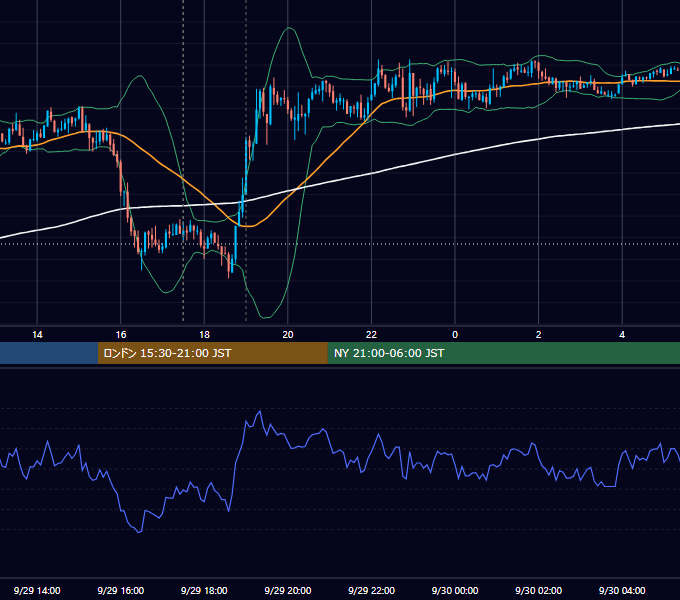The image size is (680, 600).
Task: Click the hour label 18 on upper axis
Action: pos(204,335)
